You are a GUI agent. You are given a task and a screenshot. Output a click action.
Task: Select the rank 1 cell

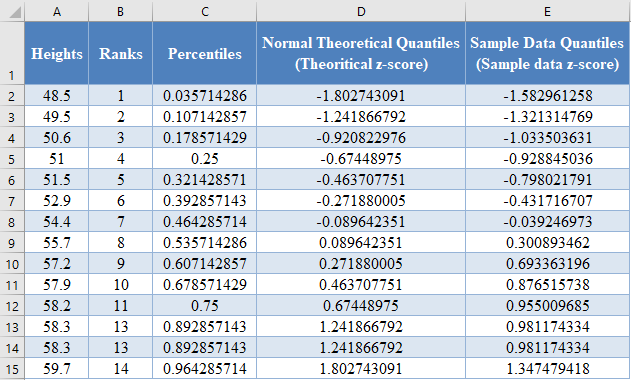[121, 95]
